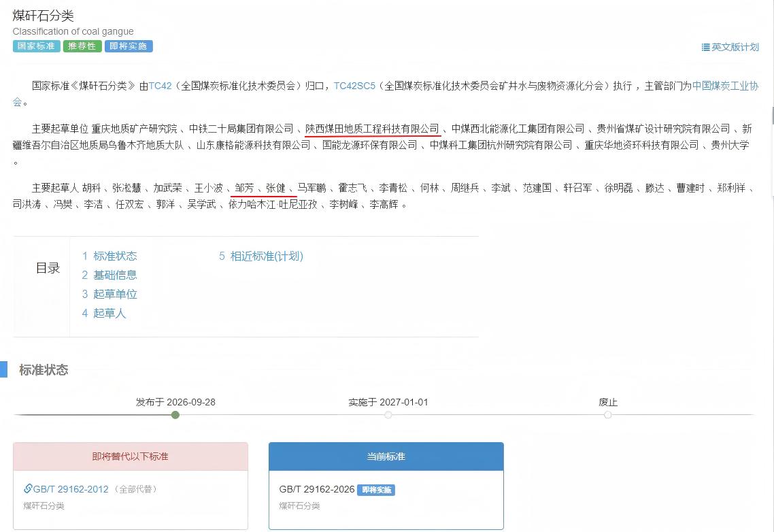Click the 当前标准 card header
The height and width of the screenshot is (532, 774).
(x=386, y=456)
